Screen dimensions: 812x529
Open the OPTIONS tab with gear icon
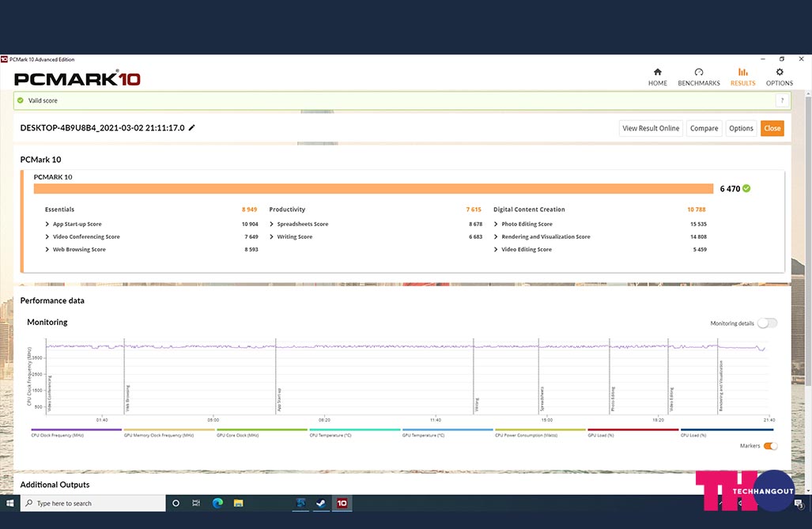pos(780,77)
